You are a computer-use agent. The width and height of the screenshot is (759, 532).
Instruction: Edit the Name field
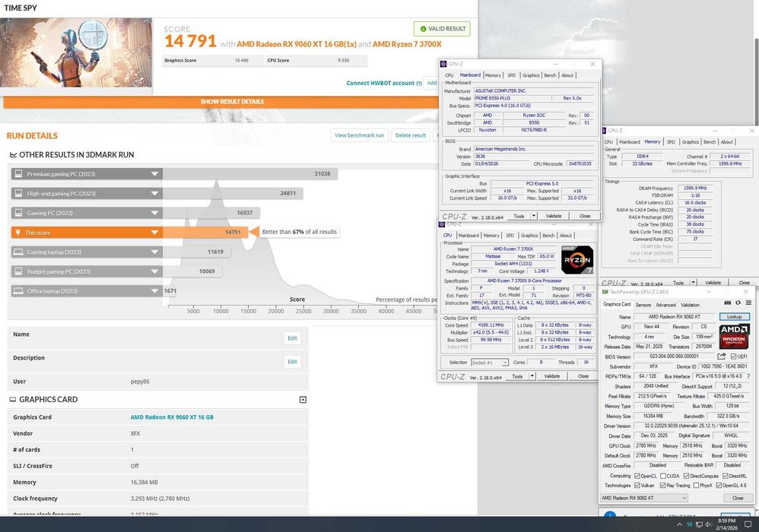click(292, 338)
